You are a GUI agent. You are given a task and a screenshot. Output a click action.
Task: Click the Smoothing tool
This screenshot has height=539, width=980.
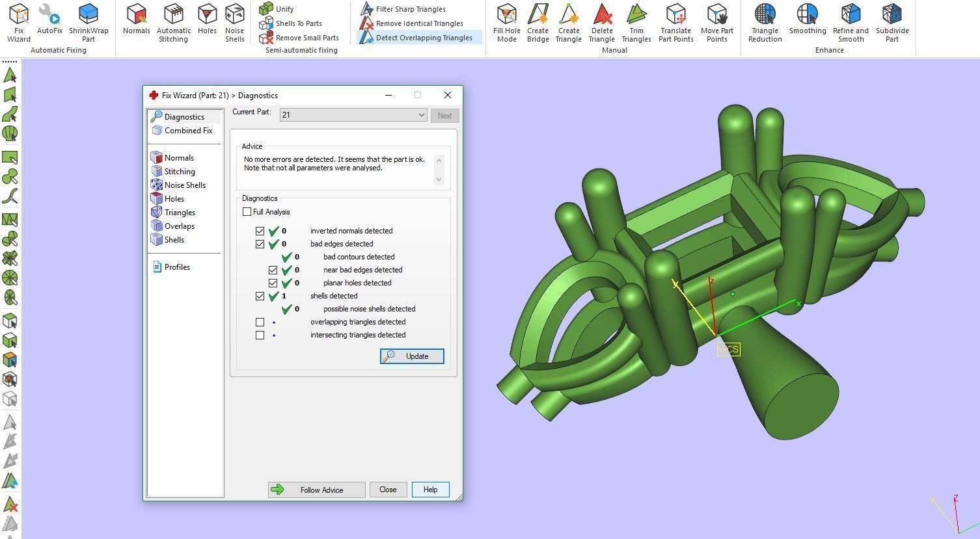click(x=808, y=19)
